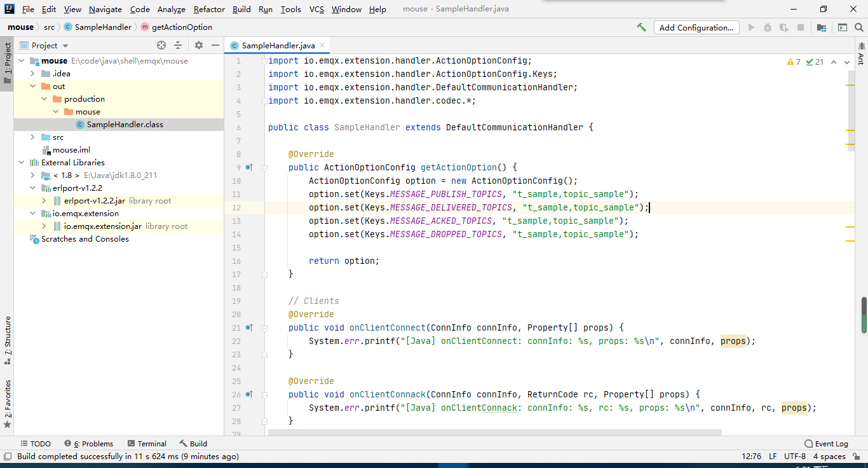
Task: Click the 7 warnings indicator in editor
Action: tap(794, 62)
